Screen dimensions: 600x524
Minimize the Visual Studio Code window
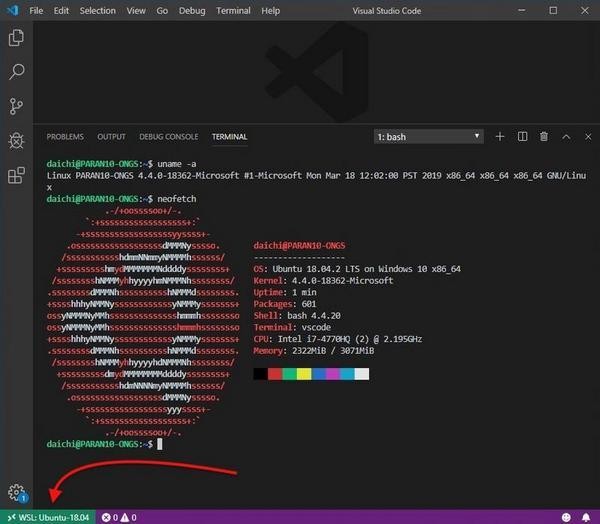(521, 11)
